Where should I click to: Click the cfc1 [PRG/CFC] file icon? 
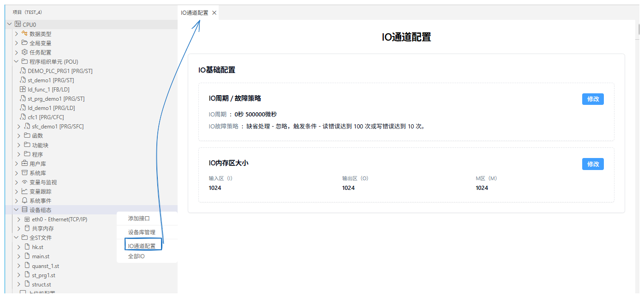(23, 117)
